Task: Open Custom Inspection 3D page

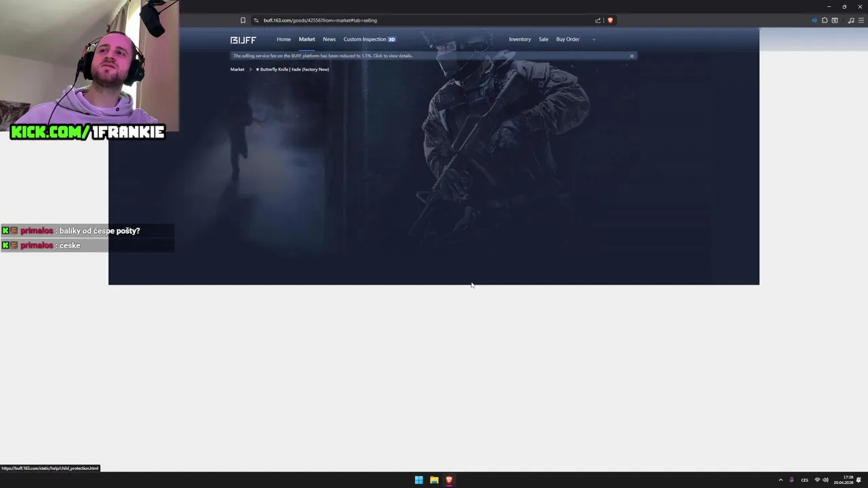Action: (x=369, y=39)
